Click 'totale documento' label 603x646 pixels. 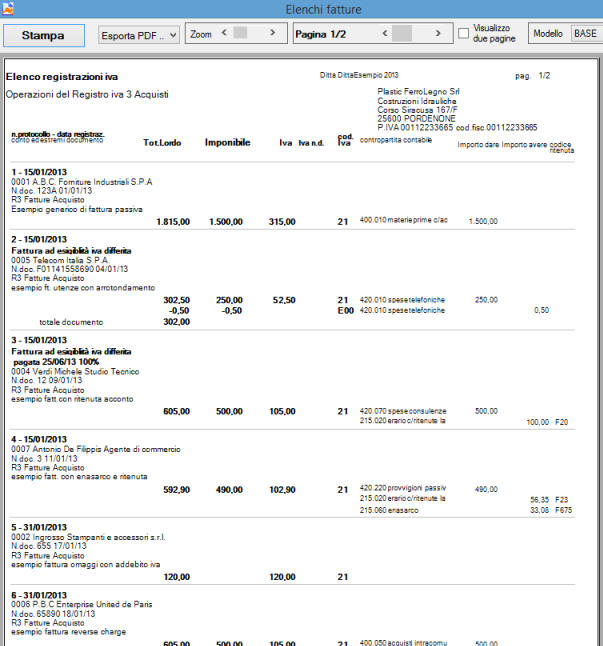tap(71, 322)
